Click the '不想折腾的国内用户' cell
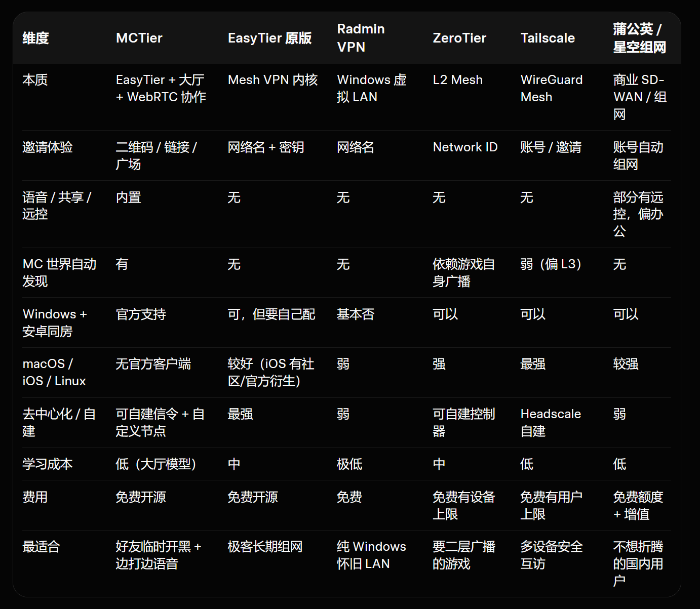 pyautogui.click(x=638, y=564)
